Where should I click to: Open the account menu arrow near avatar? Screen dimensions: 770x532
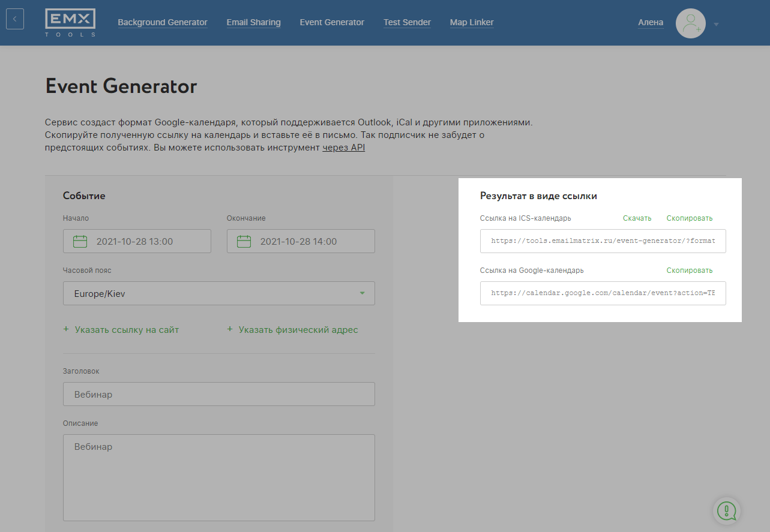coord(716,25)
